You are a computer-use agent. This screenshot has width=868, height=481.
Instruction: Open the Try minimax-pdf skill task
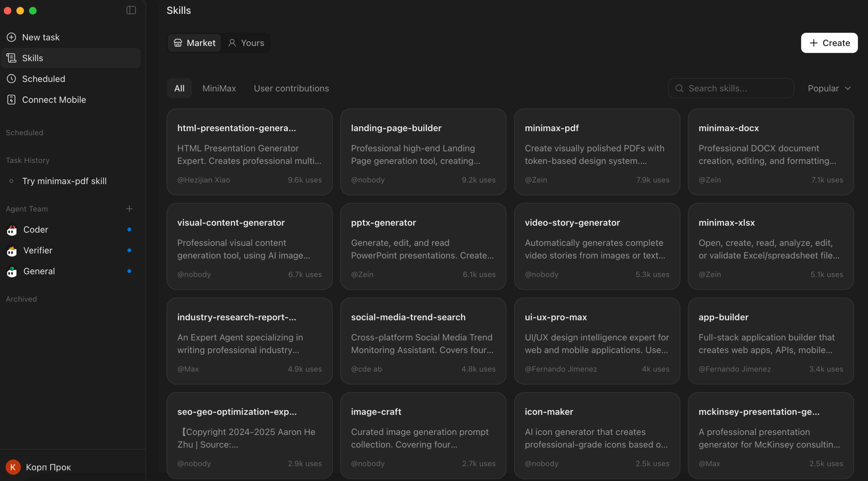71,181
